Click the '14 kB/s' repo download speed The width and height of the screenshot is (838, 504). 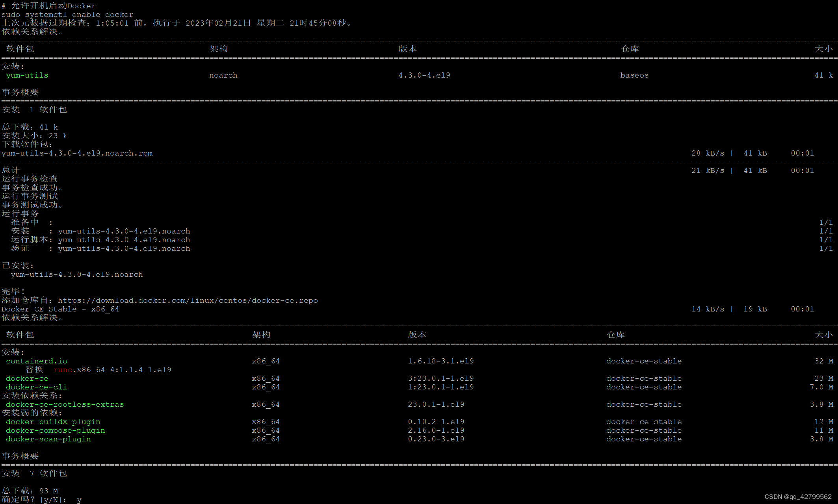(708, 309)
